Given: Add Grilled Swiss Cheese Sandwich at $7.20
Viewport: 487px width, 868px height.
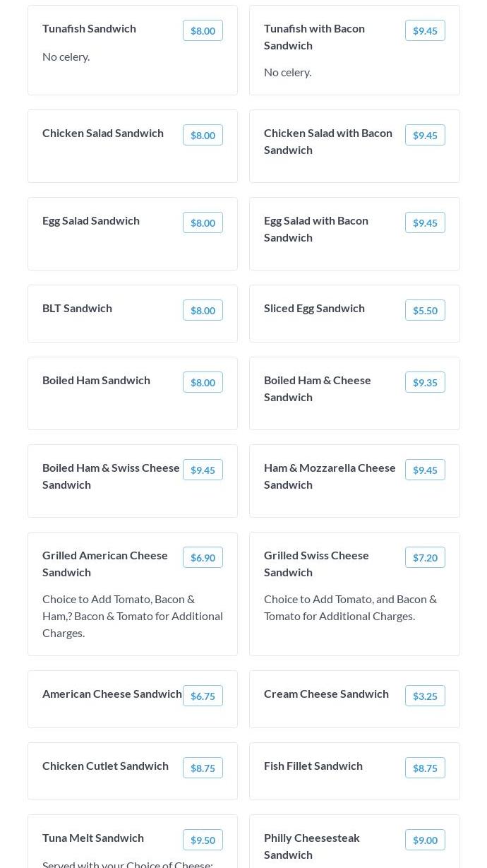Looking at the screenshot, I should 425,557.
